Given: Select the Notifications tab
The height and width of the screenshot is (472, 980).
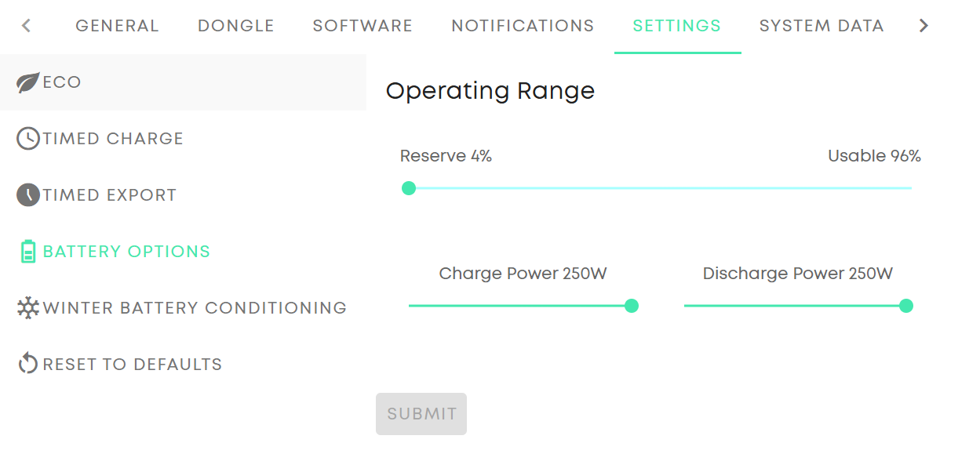Looking at the screenshot, I should [x=523, y=26].
